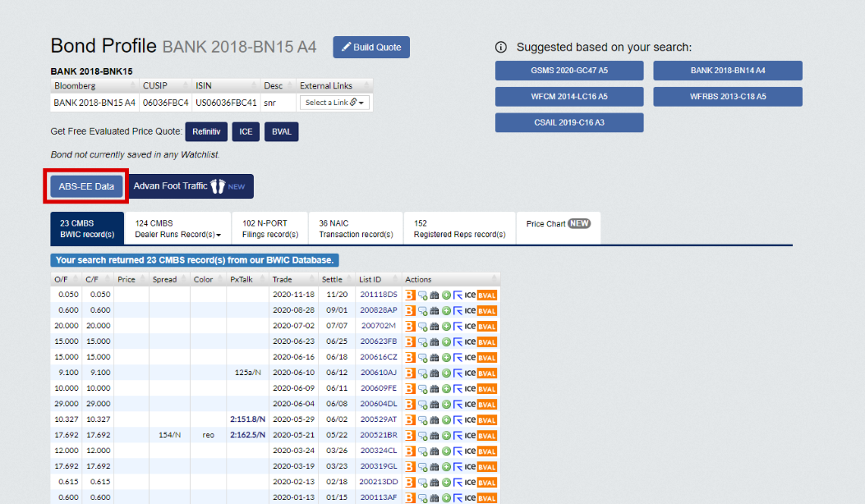
Task: Sort the table by the Trade column header
Action: click(x=282, y=279)
